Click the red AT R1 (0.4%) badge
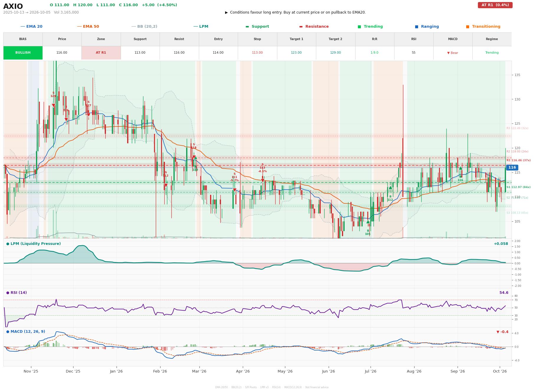Screen dimensions: 534x392 click(x=495, y=5)
